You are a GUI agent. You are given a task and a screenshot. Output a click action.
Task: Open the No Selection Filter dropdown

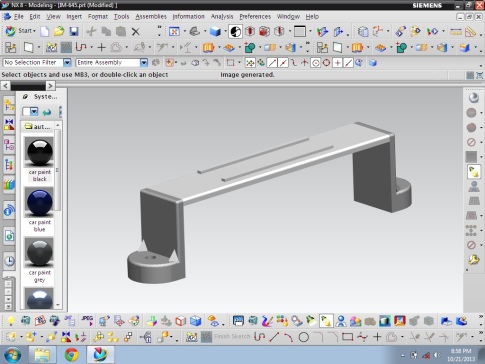point(67,62)
